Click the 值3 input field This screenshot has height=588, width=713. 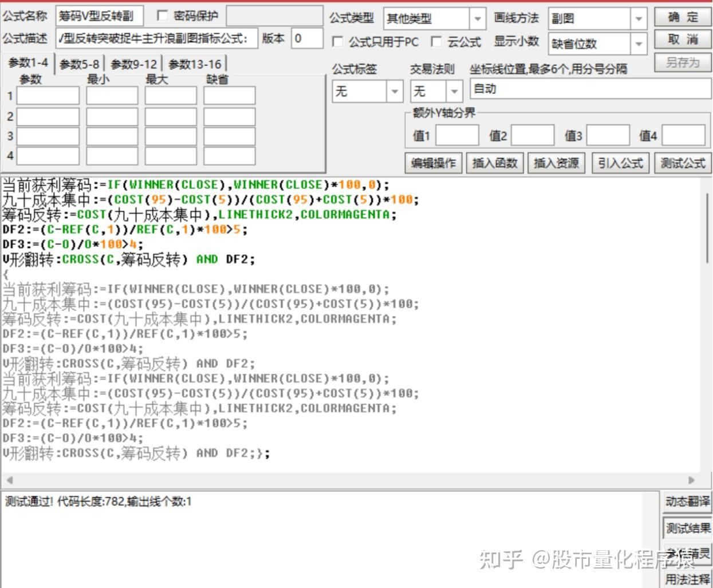pos(608,136)
